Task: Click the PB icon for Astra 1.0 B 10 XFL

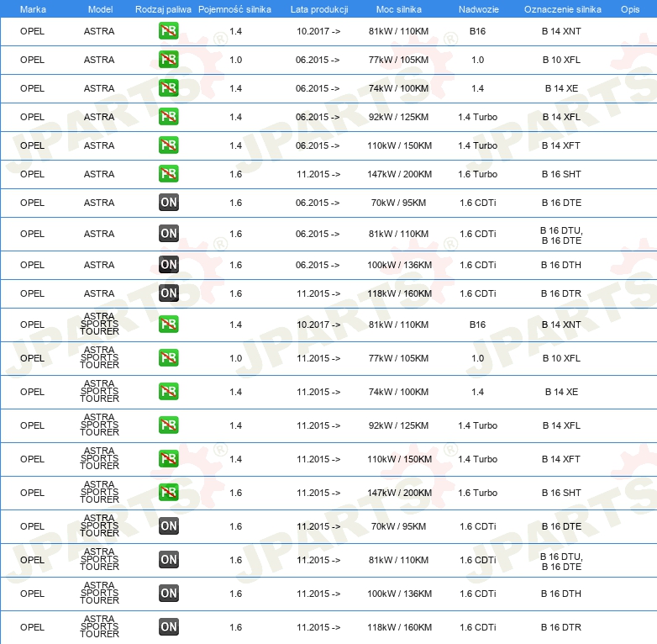Action: point(168,60)
